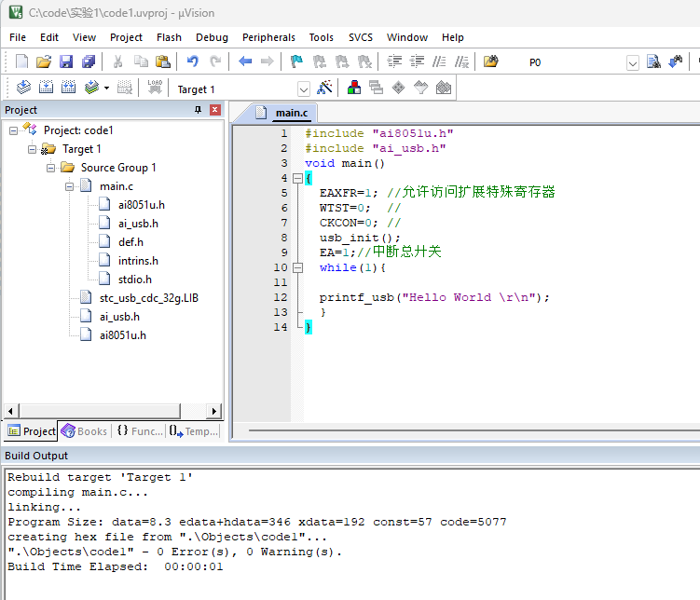Fold the main function at line 4
Screen dimensions: 700x600
[297, 179]
